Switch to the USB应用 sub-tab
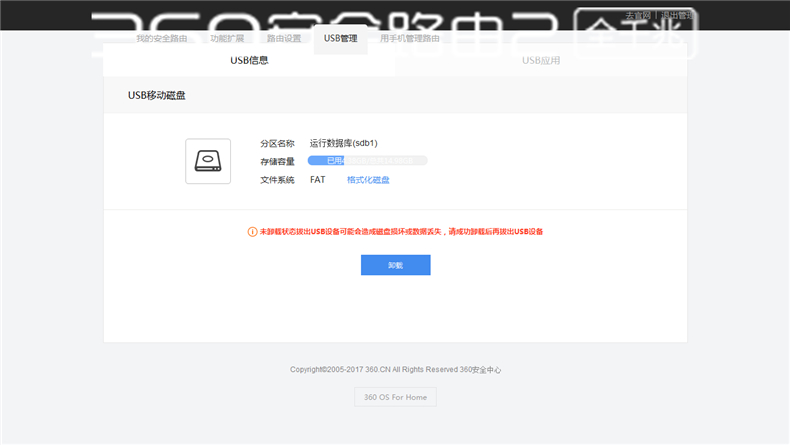Image resolution: width=790 pixels, height=445 pixels. coord(541,60)
